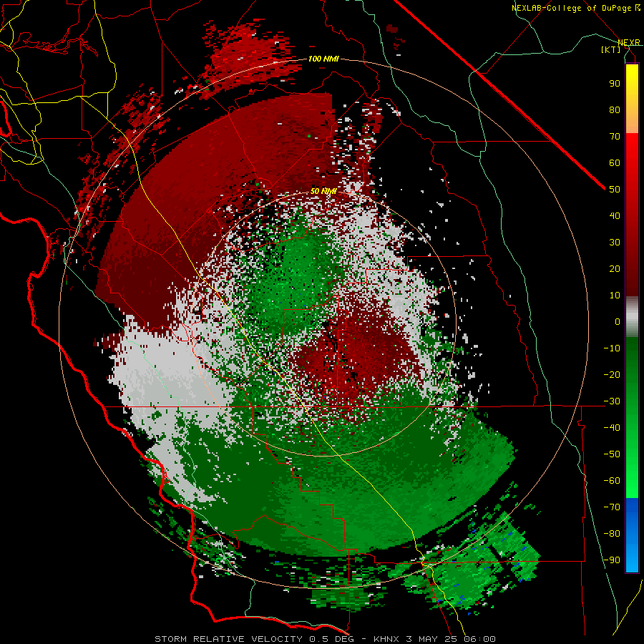Click the 100 NMI range ring label
644x644 pixels.
pos(323,59)
